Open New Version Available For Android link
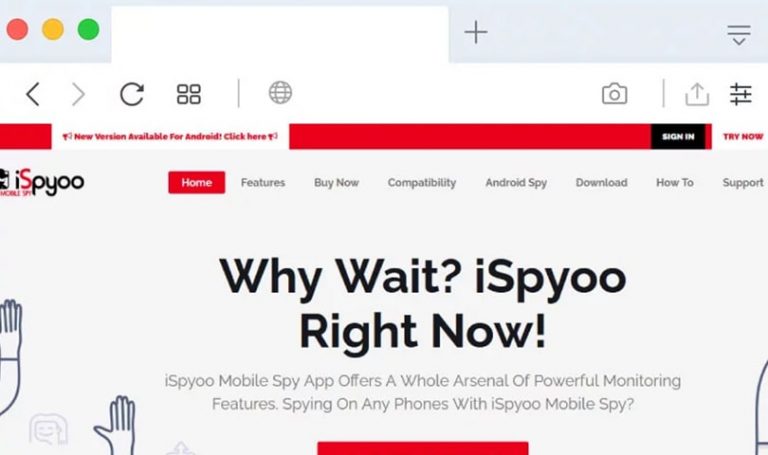The width and height of the screenshot is (768, 455). pyautogui.click(x=170, y=137)
